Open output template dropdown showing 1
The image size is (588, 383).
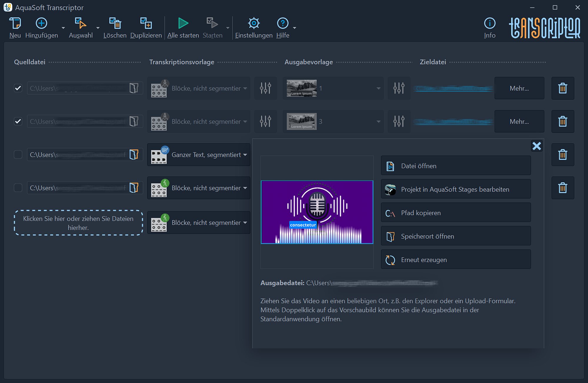click(333, 88)
